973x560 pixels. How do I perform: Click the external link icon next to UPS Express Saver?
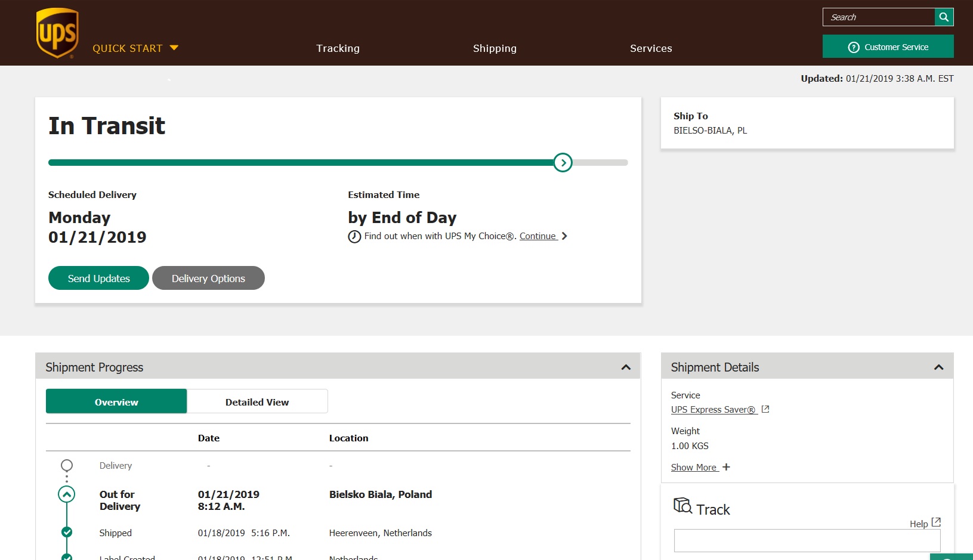point(765,409)
